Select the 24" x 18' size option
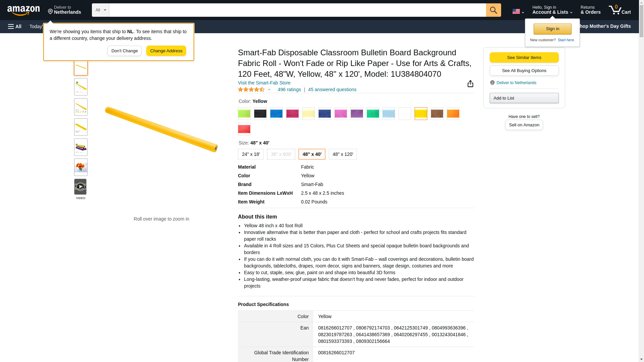Image resolution: width=644 pixels, height=362 pixels. 251,154
